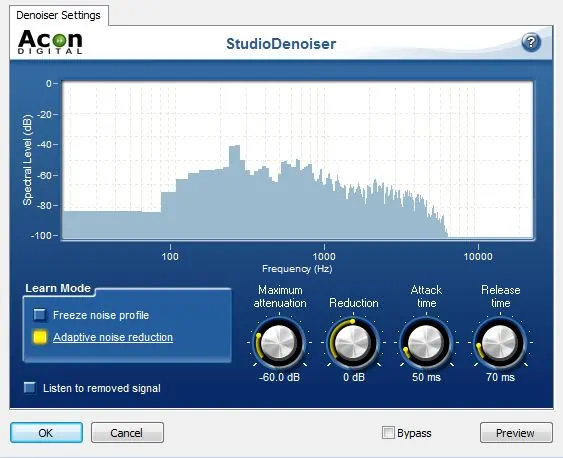The height and width of the screenshot is (458, 563).
Task: Click the noise spectrum graph display
Action: 298,160
